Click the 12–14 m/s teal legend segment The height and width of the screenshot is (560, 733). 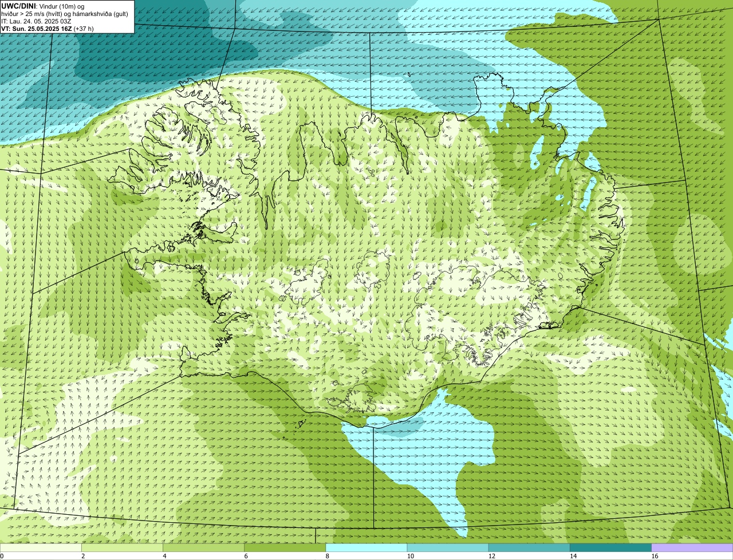coord(529,547)
